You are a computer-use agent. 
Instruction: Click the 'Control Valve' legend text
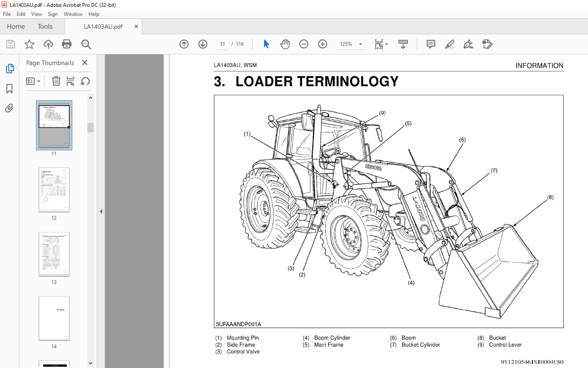pos(243,352)
